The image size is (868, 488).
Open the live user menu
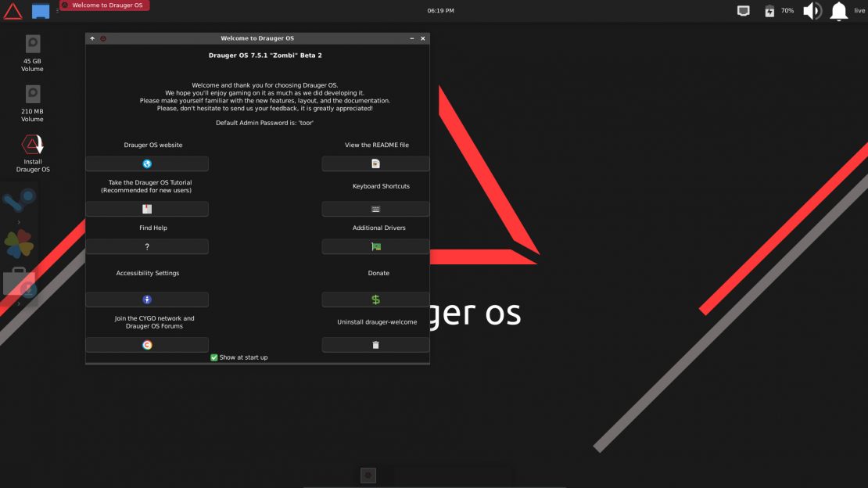[x=859, y=11]
